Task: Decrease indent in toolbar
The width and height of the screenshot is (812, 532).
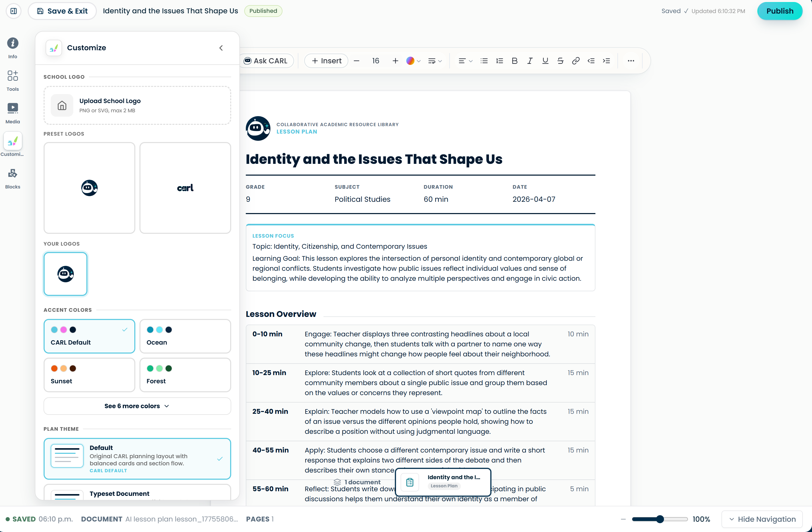Action: tap(591, 61)
